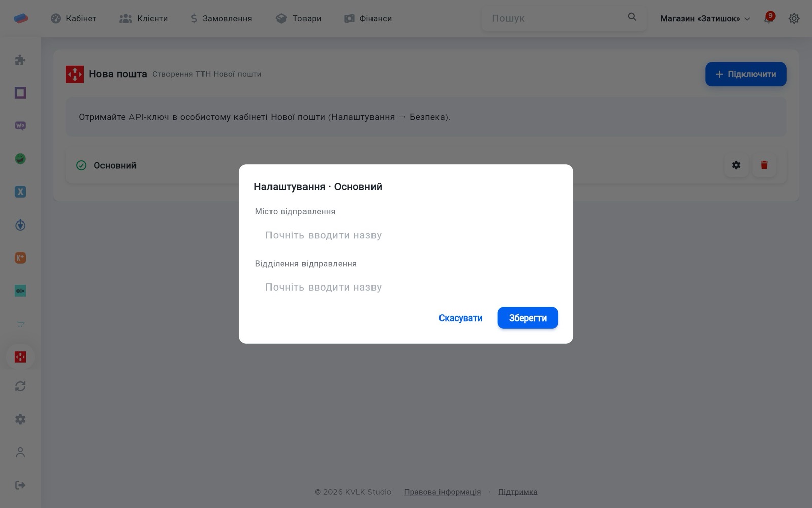Click the Нова пошта page title
The image size is (812, 508).
(x=118, y=74)
